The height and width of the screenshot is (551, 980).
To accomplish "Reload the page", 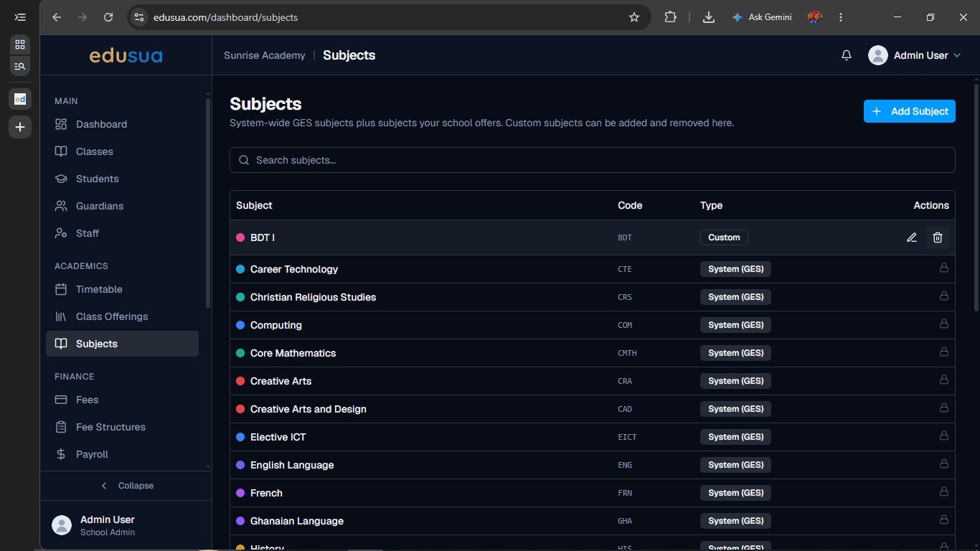I will 108,17.
